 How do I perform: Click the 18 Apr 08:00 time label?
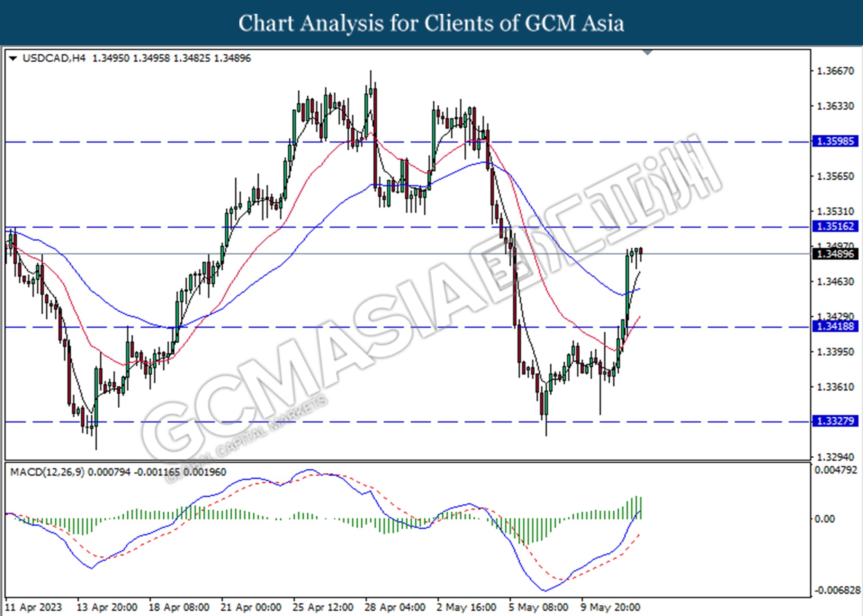[x=179, y=607]
